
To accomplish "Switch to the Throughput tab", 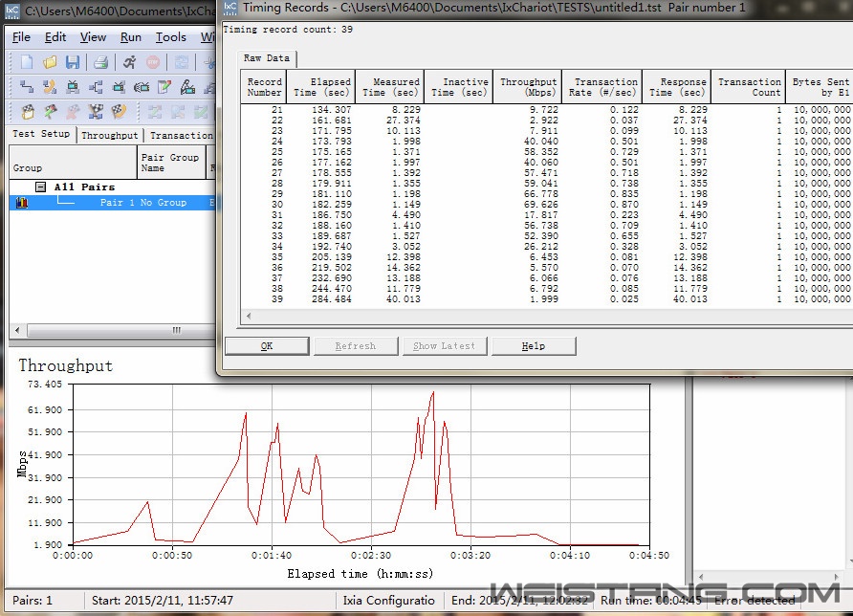I will tap(110, 135).
